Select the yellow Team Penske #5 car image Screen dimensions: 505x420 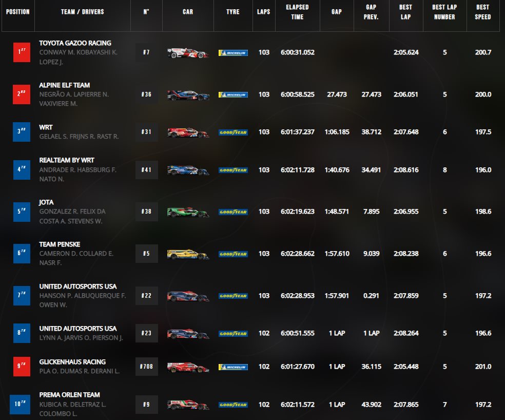188,254
